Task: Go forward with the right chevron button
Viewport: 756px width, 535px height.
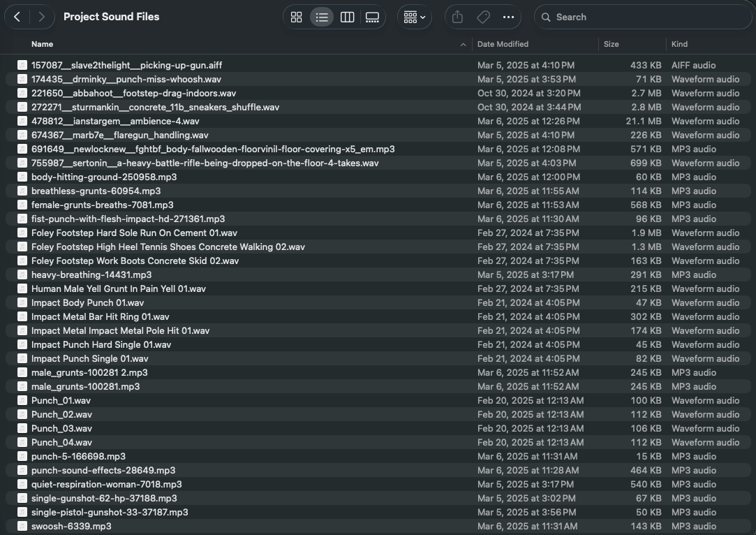Action: (x=41, y=17)
